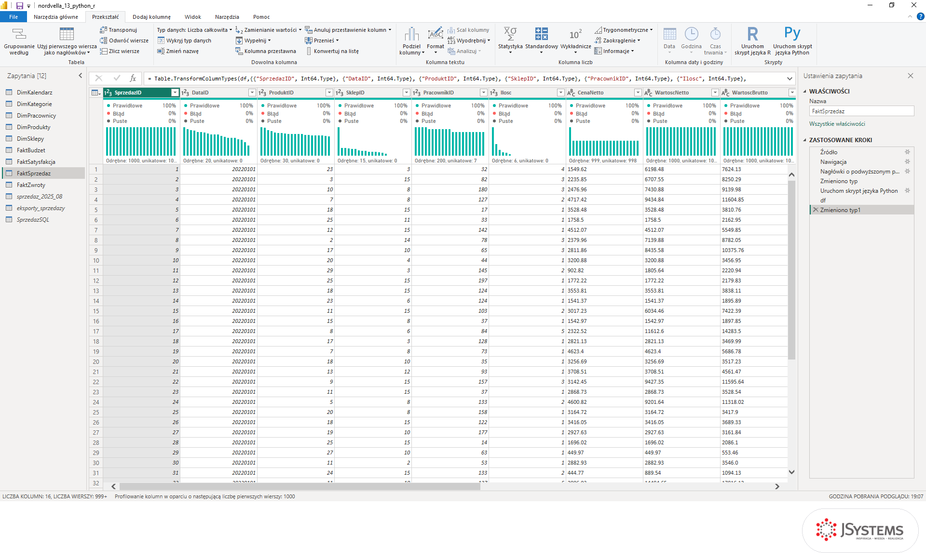Click Odwróć wiersze icon
Screen dimensions: 926x560
pyautogui.click(x=103, y=40)
